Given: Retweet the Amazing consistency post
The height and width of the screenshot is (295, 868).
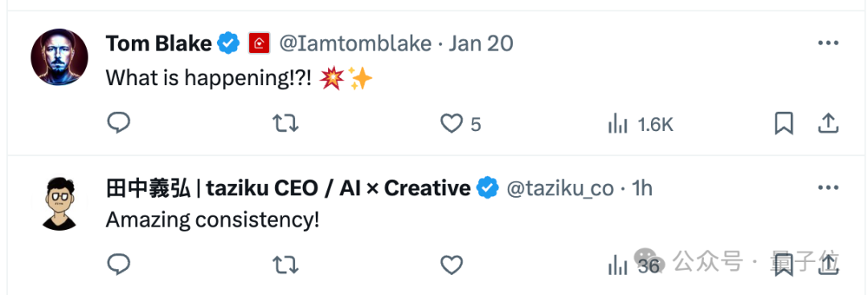Looking at the screenshot, I should coord(286,266).
